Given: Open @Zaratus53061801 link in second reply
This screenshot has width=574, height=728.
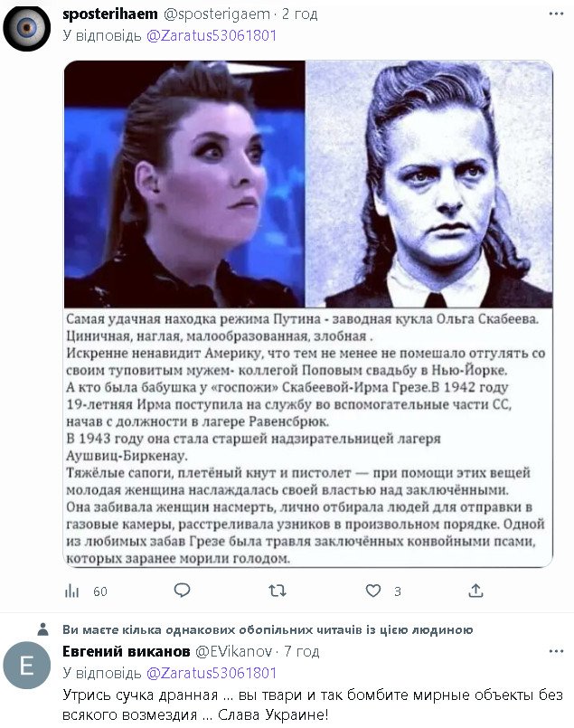Looking at the screenshot, I should click(212, 673).
